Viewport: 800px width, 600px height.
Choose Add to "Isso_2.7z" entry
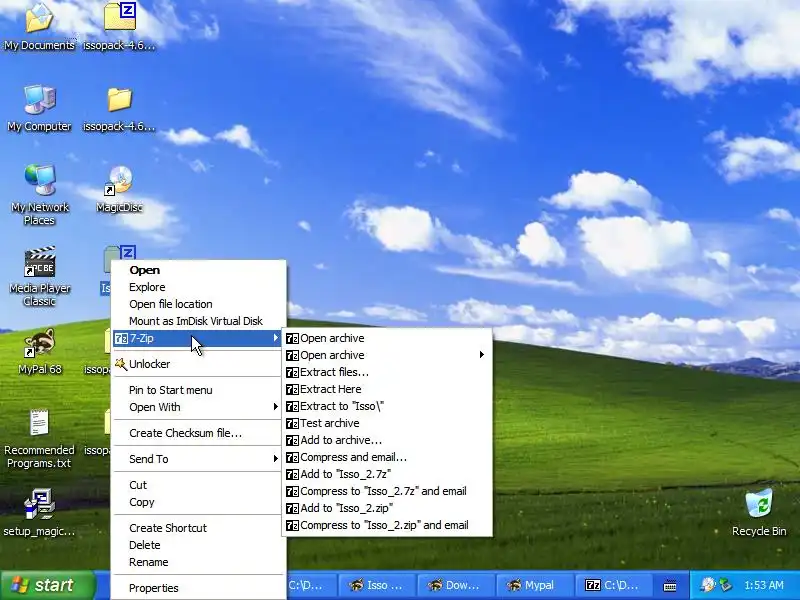coord(387,474)
